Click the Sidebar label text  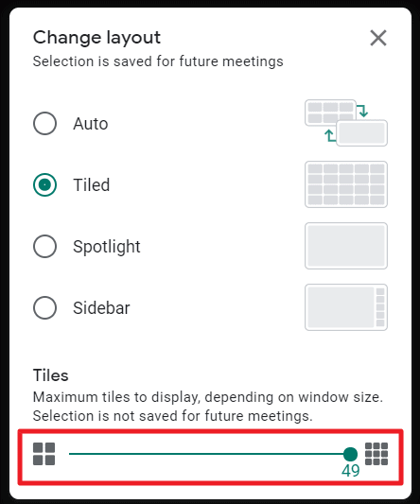[x=101, y=308]
